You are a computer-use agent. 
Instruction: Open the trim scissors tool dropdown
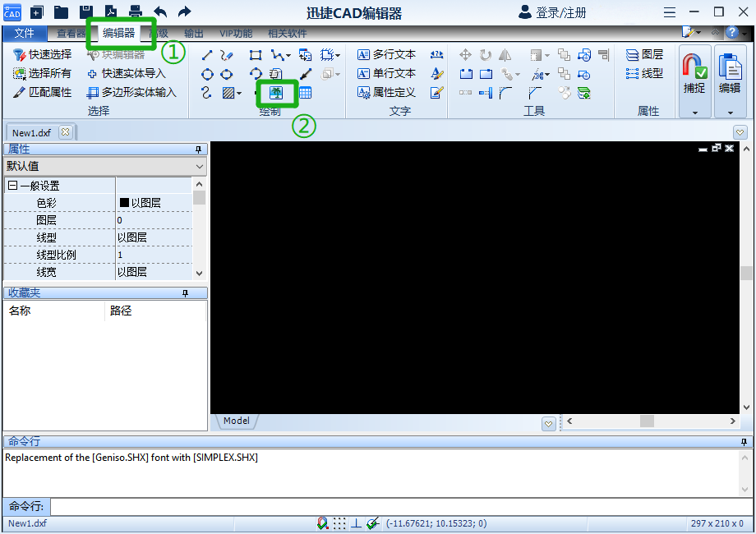coord(547,75)
